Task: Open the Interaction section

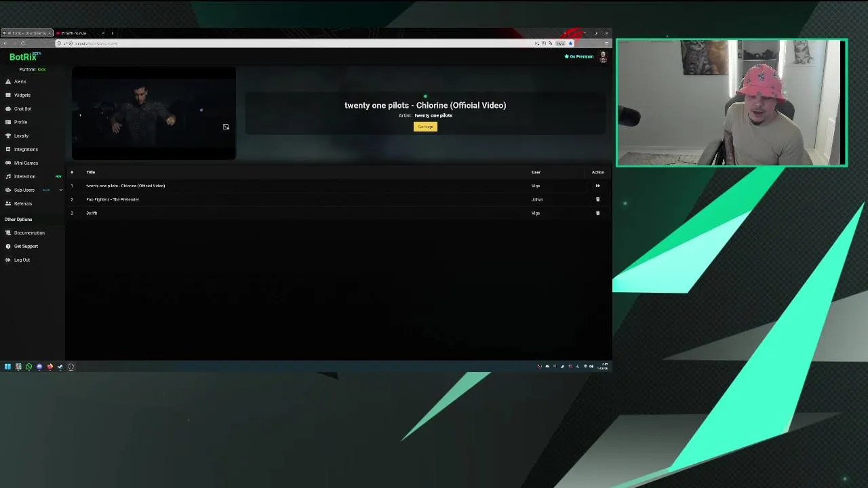Action: (x=24, y=176)
